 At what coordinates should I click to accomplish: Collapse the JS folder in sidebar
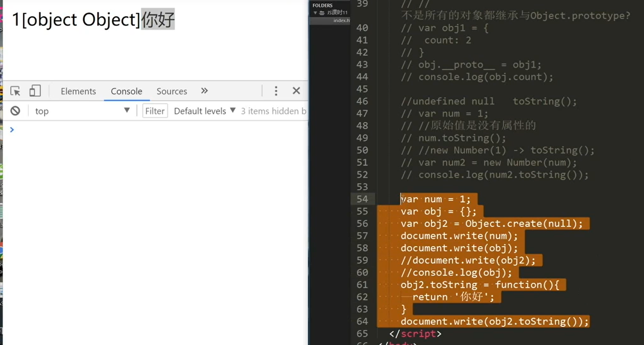(x=315, y=13)
